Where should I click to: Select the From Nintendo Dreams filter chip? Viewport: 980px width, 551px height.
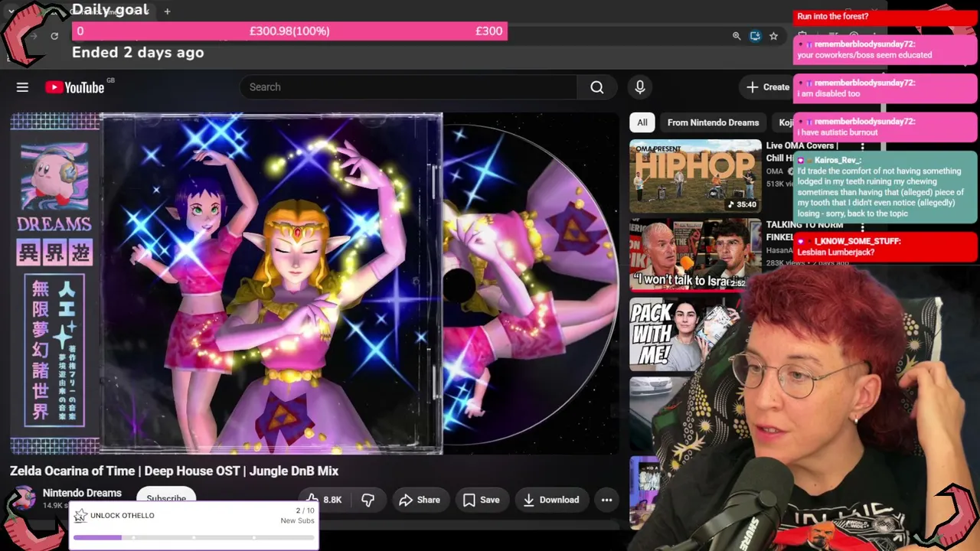coord(713,122)
